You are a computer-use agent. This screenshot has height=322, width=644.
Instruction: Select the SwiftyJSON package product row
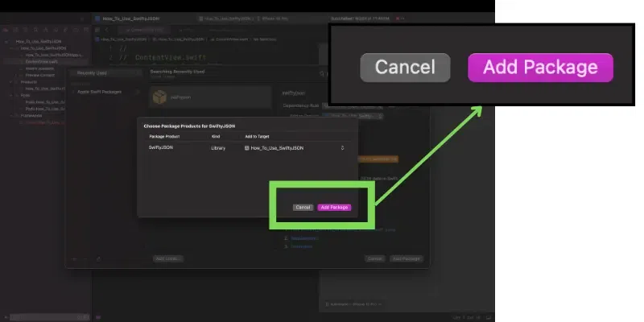click(246, 148)
